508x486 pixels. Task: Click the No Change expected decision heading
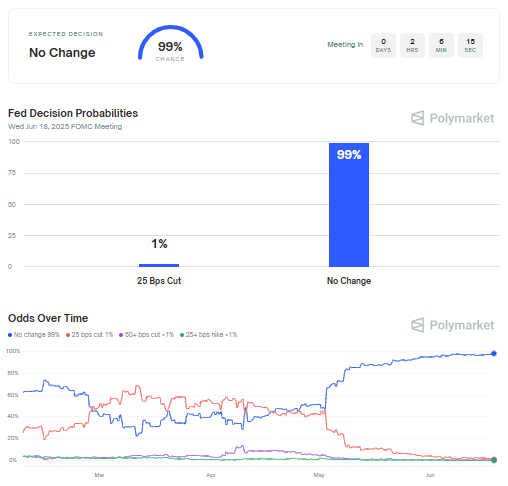[x=62, y=53]
